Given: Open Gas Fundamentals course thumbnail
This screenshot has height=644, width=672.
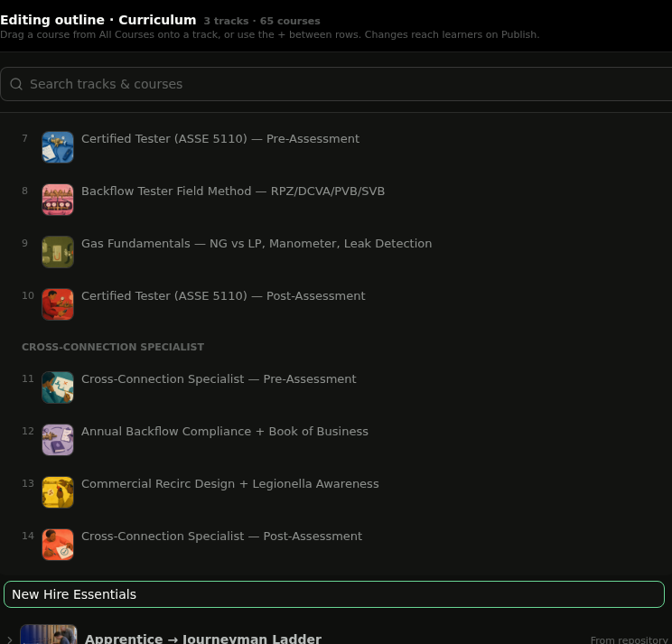Looking at the screenshot, I should 58,252.
